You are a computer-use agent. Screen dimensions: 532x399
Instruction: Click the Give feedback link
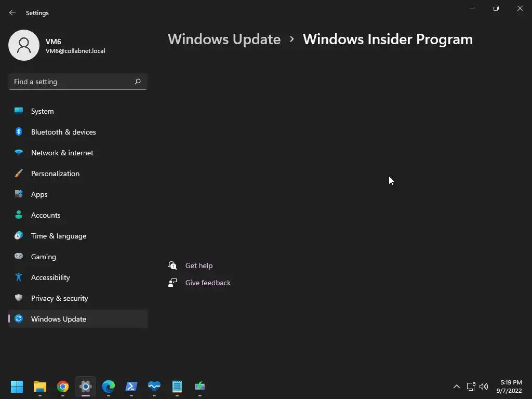[208, 283]
